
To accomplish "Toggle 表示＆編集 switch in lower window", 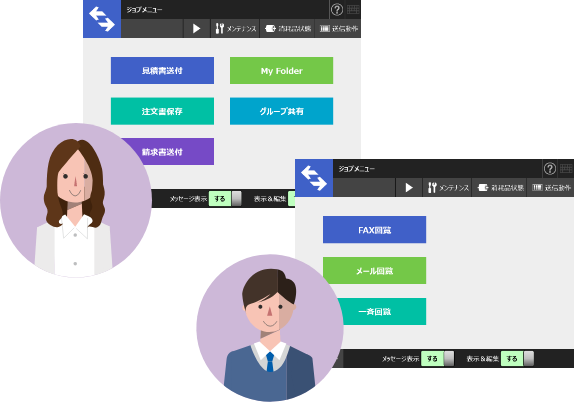I will coord(517,358).
